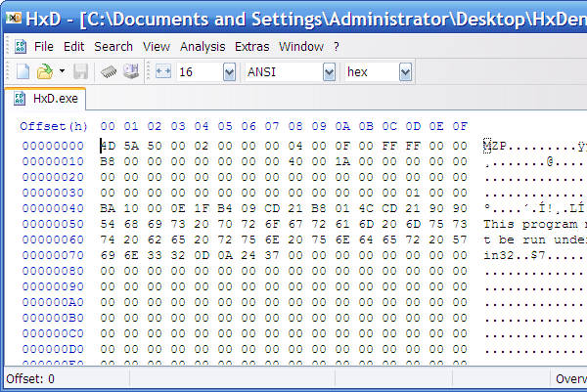The image size is (587, 392).
Task: Click 'in32..$7' in the decoded text
Action: pyautogui.click(x=515, y=255)
